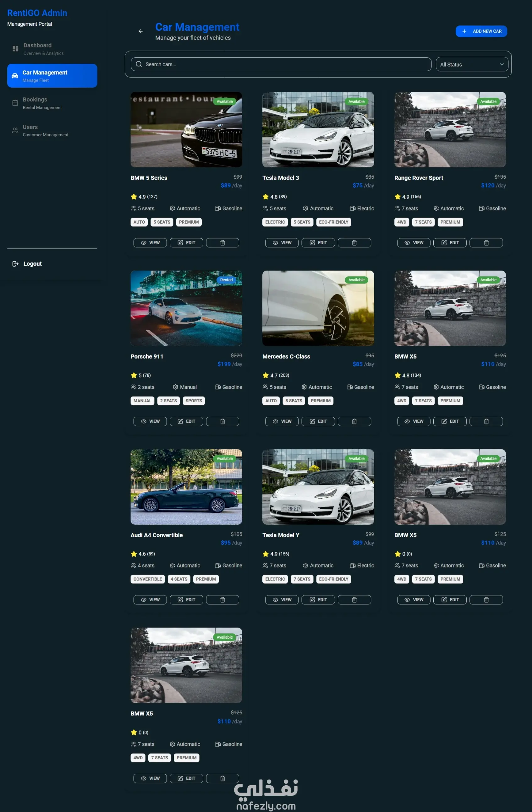This screenshot has width=532, height=812.
Task: Edit the Tesla Model Y car
Action: (318, 600)
